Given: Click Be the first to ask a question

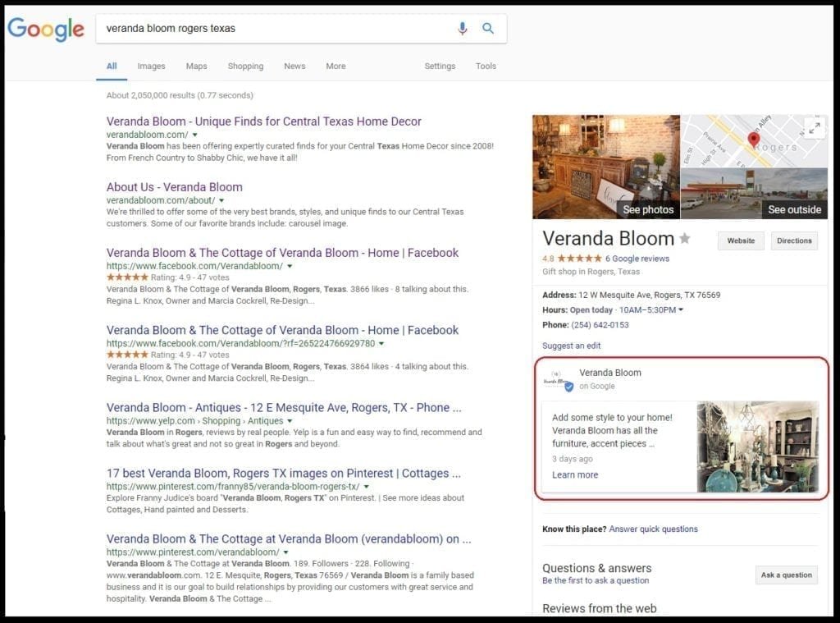Looking at the screenshot, I should 596,580.
